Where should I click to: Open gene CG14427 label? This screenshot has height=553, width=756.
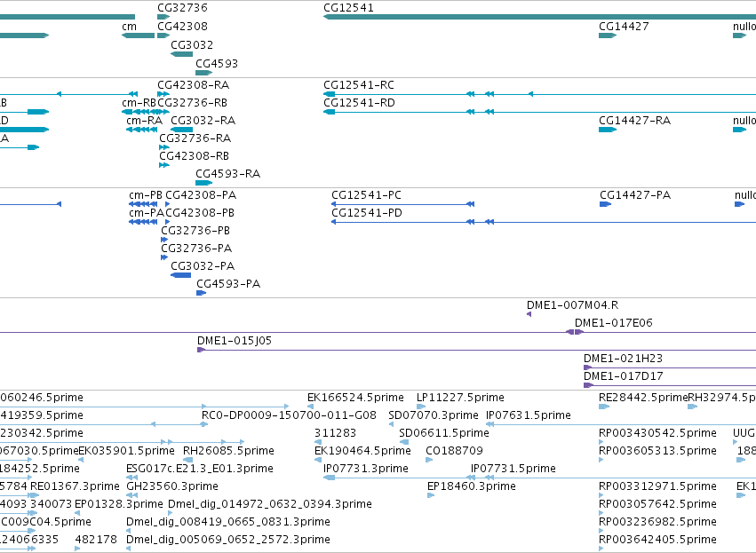tap(624, 26)
